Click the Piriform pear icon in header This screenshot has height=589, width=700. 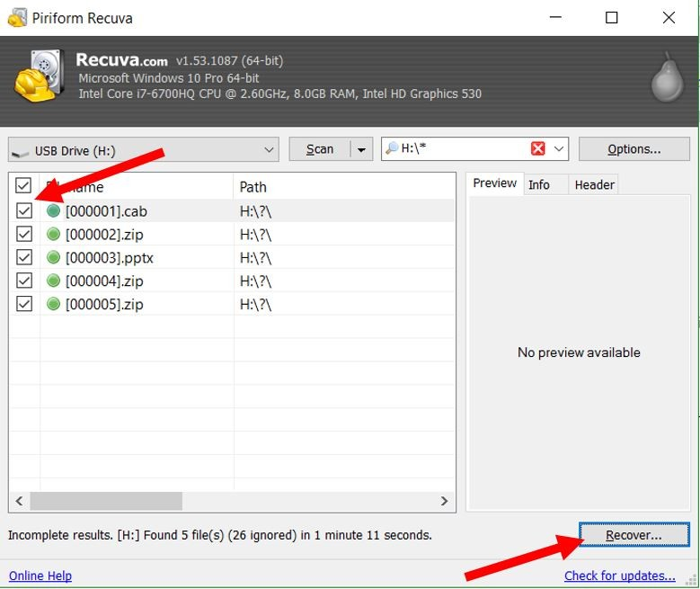[667, 77]
